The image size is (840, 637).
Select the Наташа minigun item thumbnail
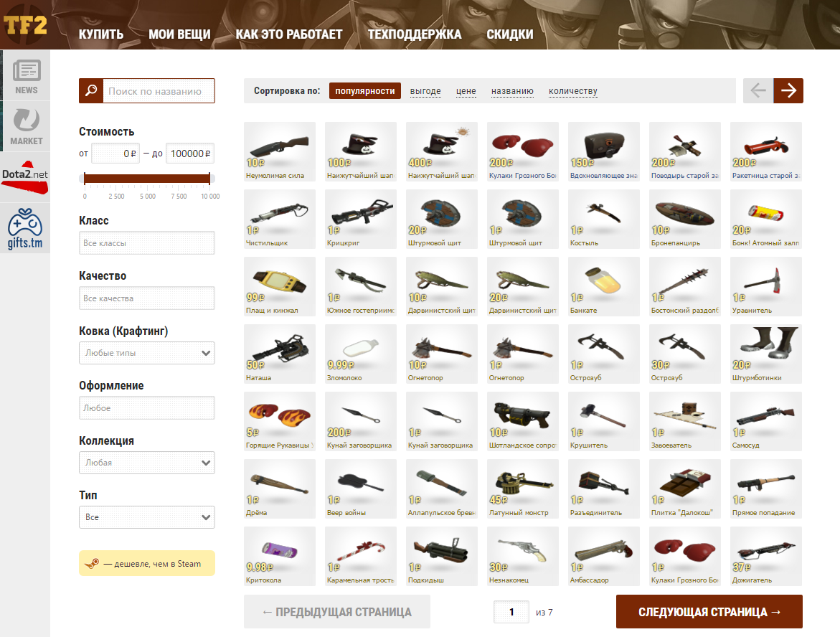pyautogui.click(x=280, y=350)
